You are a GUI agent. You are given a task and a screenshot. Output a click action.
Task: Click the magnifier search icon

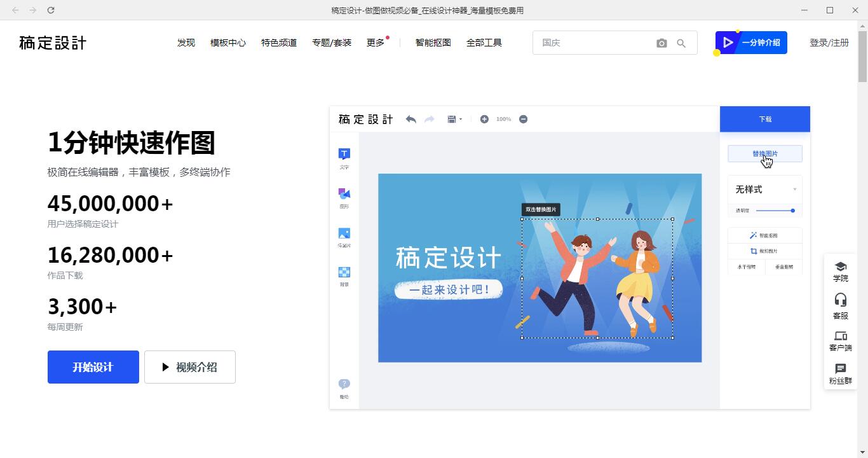[681, 43]
